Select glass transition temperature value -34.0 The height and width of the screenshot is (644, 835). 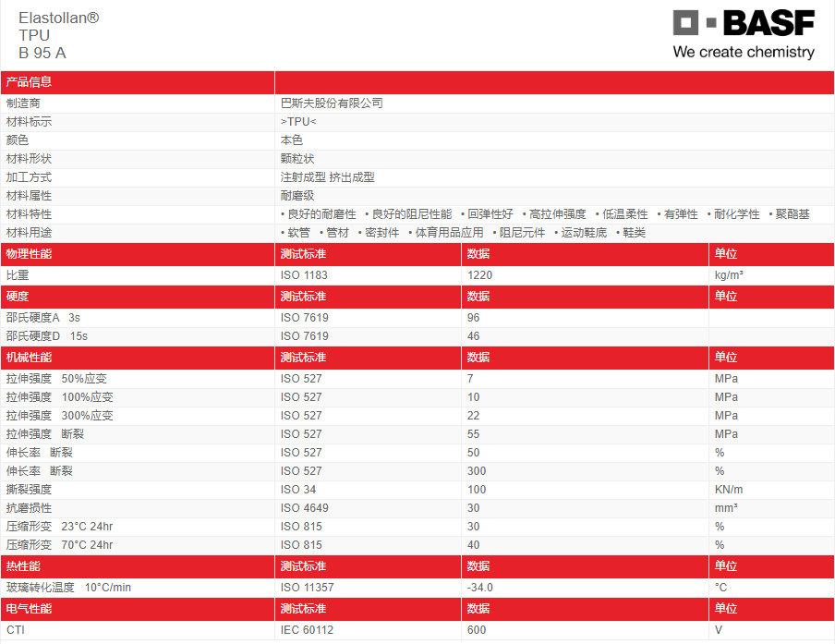480,588
